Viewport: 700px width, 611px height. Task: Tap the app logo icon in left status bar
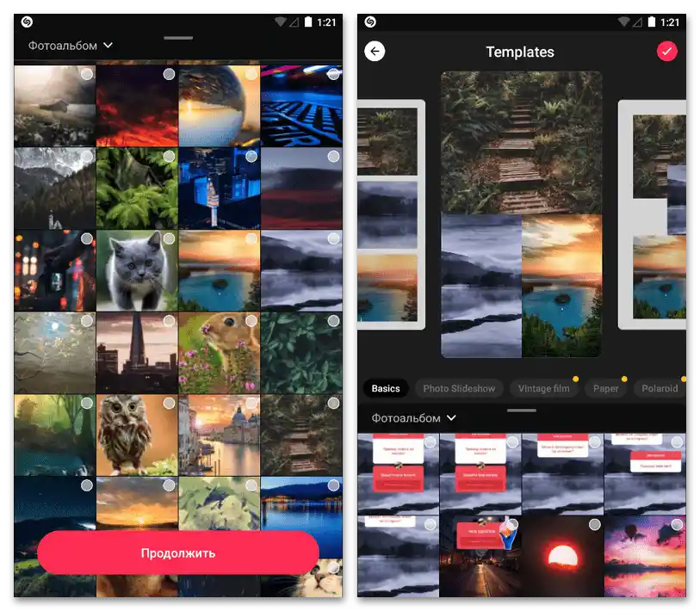(x=27, y=22)
